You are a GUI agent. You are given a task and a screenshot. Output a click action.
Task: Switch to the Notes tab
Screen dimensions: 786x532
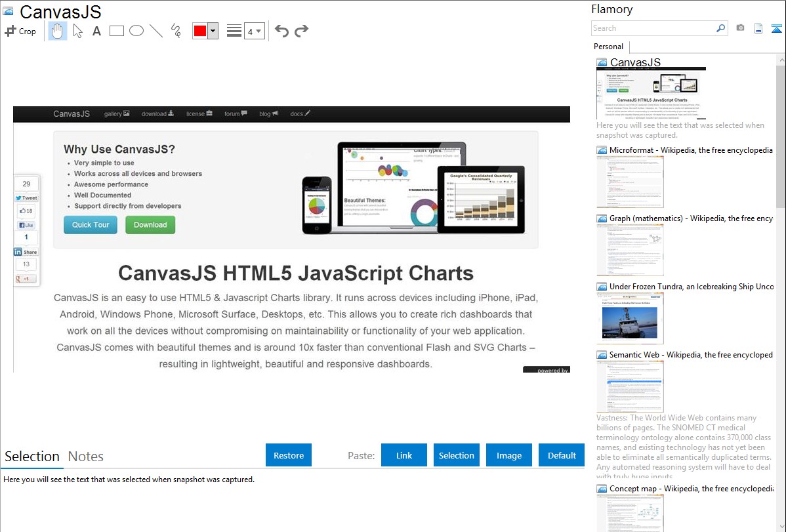86,457
